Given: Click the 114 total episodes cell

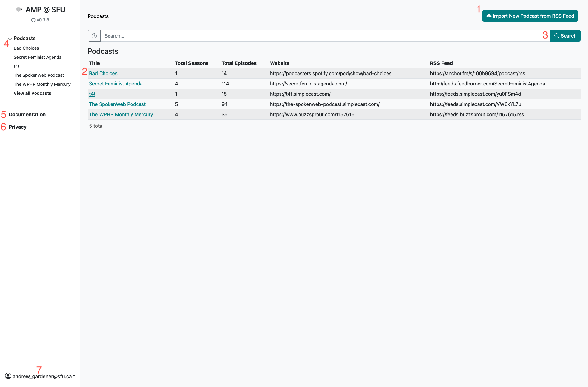Looking at the screenshot, I should 225,84.
